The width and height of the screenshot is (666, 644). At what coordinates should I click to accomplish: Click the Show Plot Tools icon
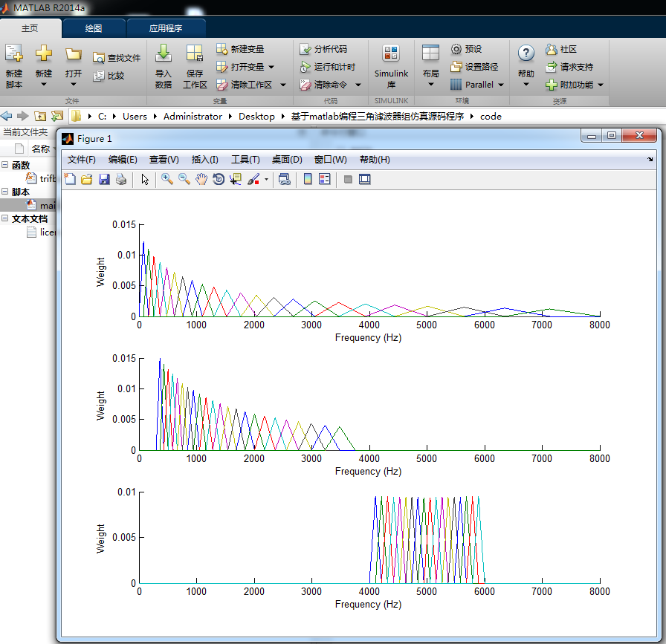[364, 179]
